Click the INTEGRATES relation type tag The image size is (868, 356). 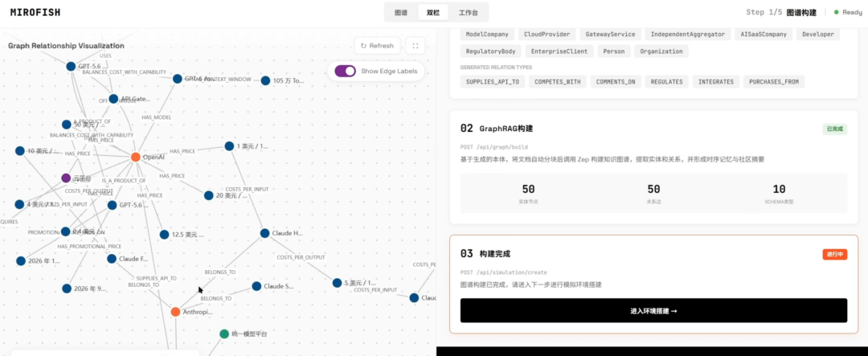[x=716, y=82]
